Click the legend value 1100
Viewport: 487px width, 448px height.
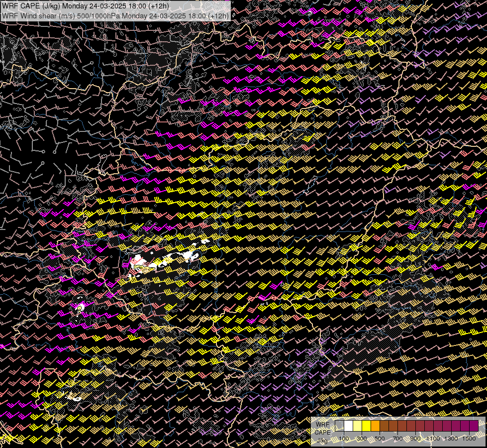tap(433, 439)
